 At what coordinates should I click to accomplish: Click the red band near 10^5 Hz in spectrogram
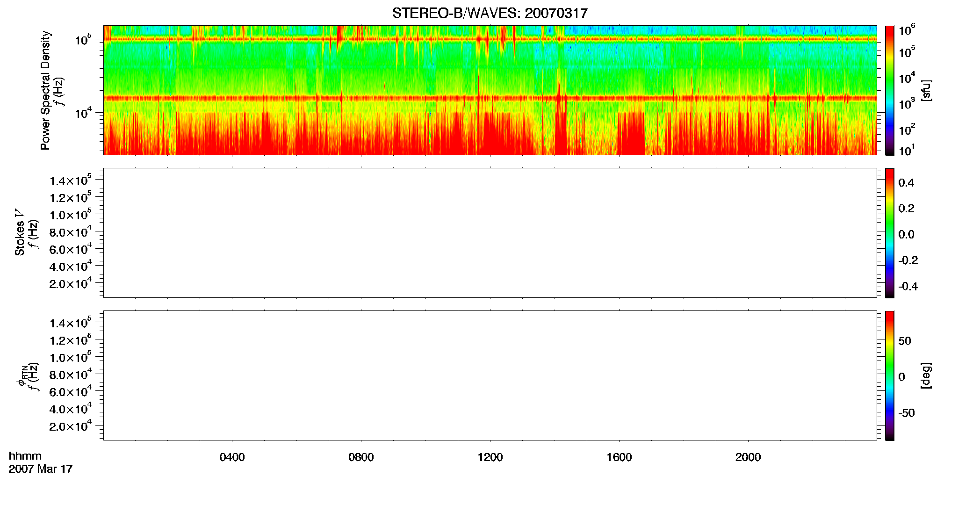point(490,40)
